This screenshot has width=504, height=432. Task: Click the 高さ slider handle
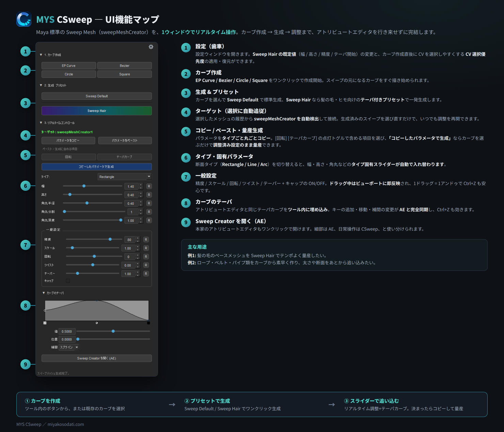click(x=70, y=195)
